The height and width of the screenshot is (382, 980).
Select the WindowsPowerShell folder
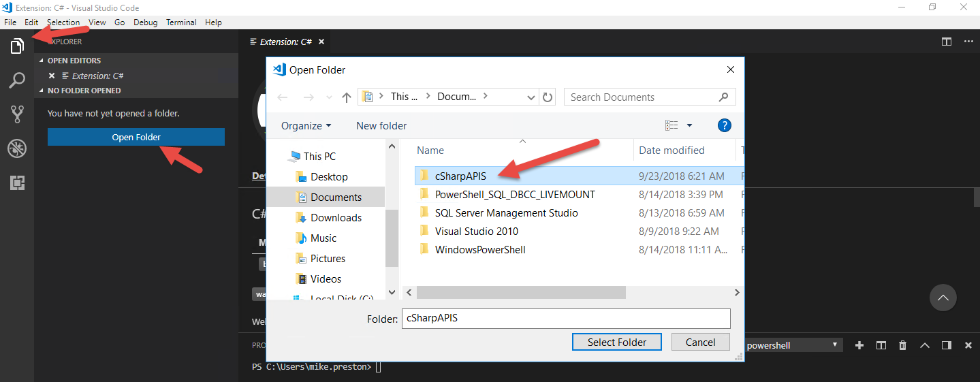(x=480, y=249)
